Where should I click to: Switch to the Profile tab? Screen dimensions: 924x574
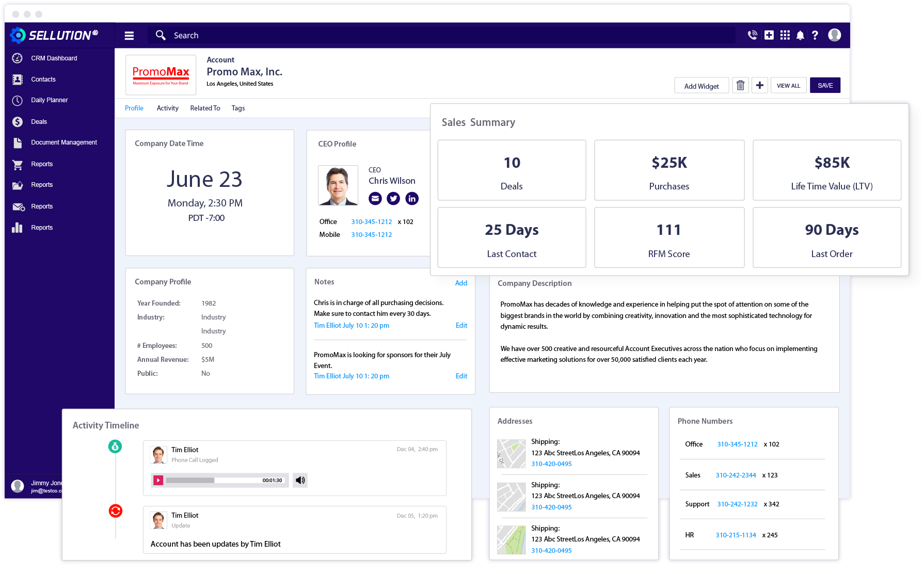coord(134,108)
